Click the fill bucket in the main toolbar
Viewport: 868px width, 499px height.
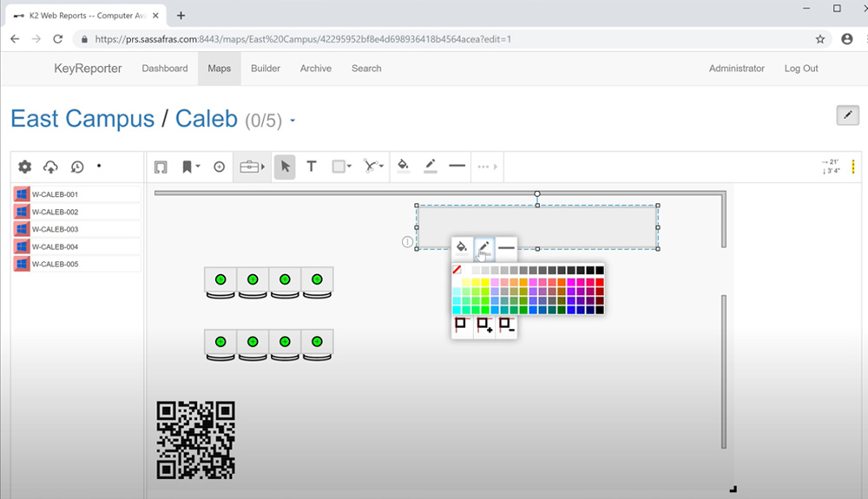coord(404,166)
